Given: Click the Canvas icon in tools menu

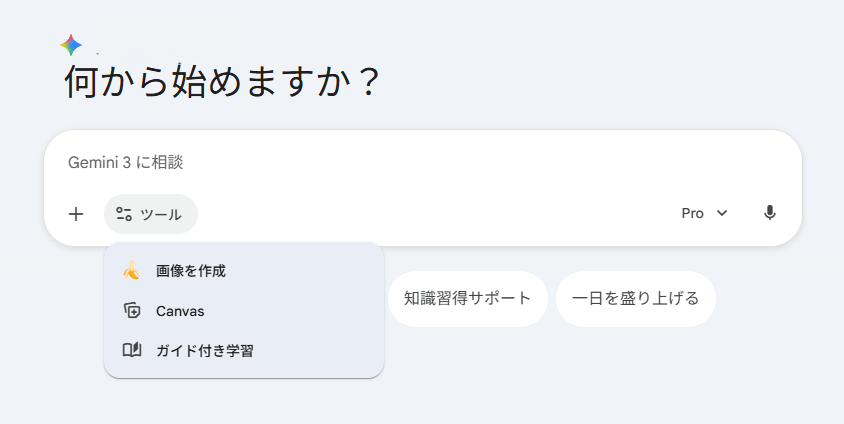Looking at the screenshot, I should tap(131, 311).
